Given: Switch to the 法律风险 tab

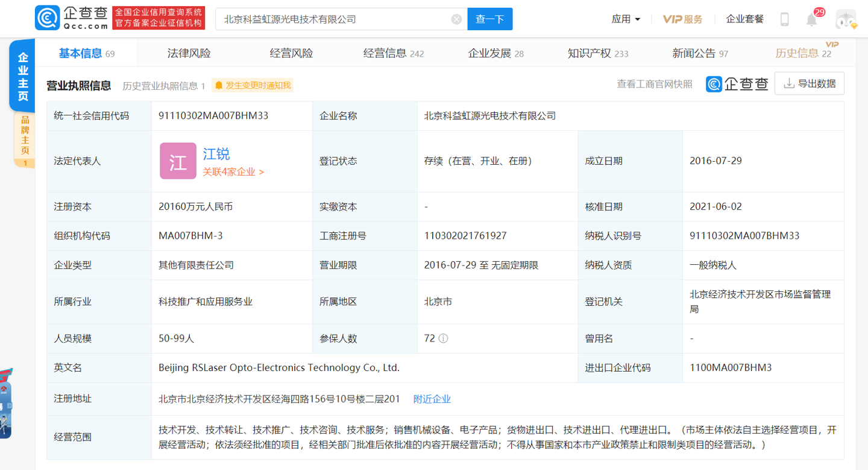Looking at the screenshot, I should click(x=189, y=54).
